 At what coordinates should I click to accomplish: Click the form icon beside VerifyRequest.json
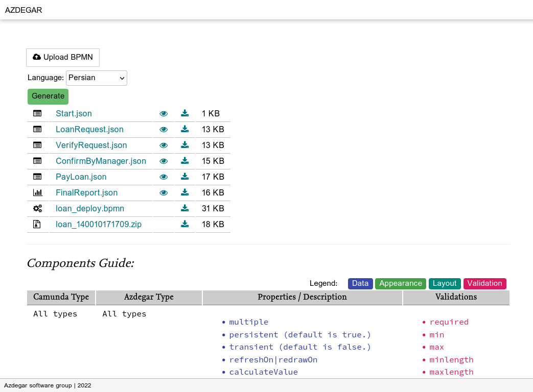click(37, 145)
